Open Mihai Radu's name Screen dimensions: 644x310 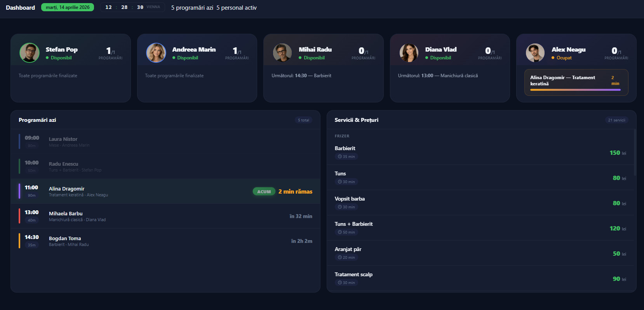[315, 50]
